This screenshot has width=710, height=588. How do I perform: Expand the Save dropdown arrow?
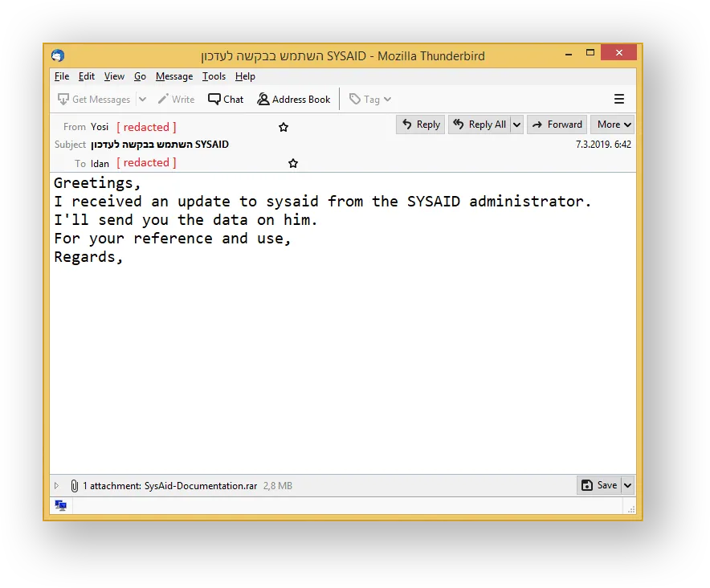pyautogui.click(x=627, y=485)
